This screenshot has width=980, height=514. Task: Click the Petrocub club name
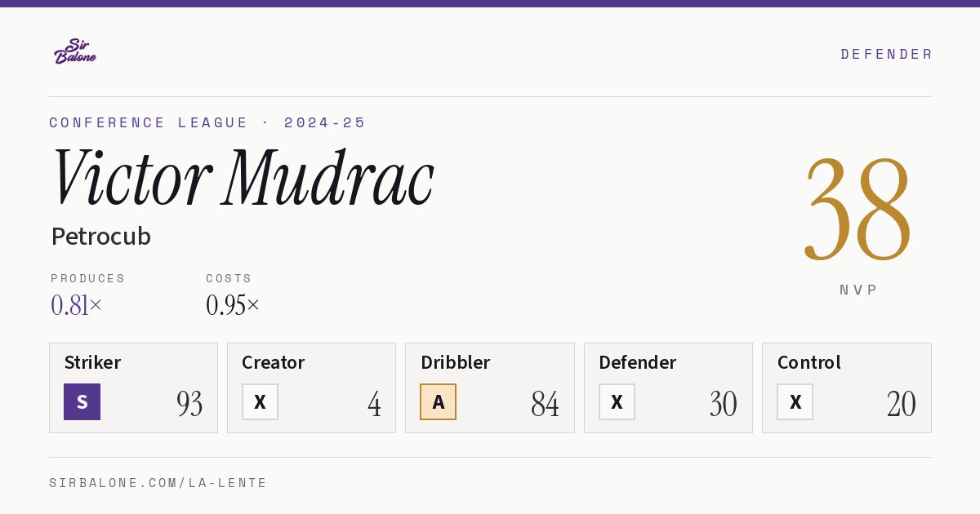(101, 237)
